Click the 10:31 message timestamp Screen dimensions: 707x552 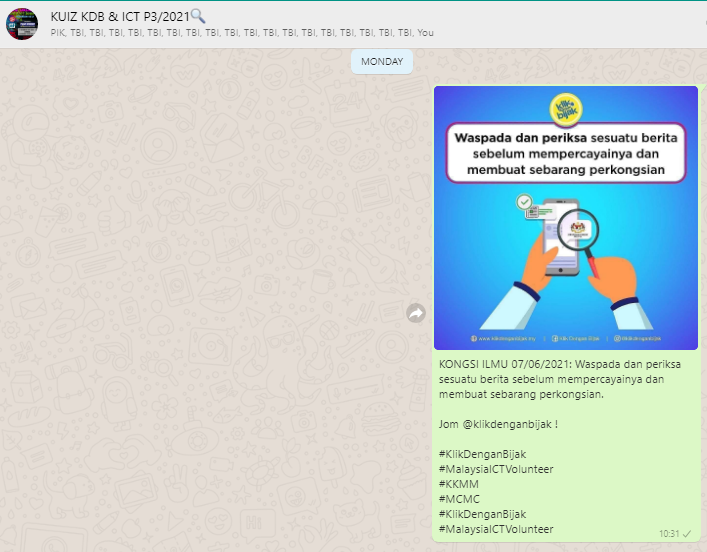tap(668, 534)
